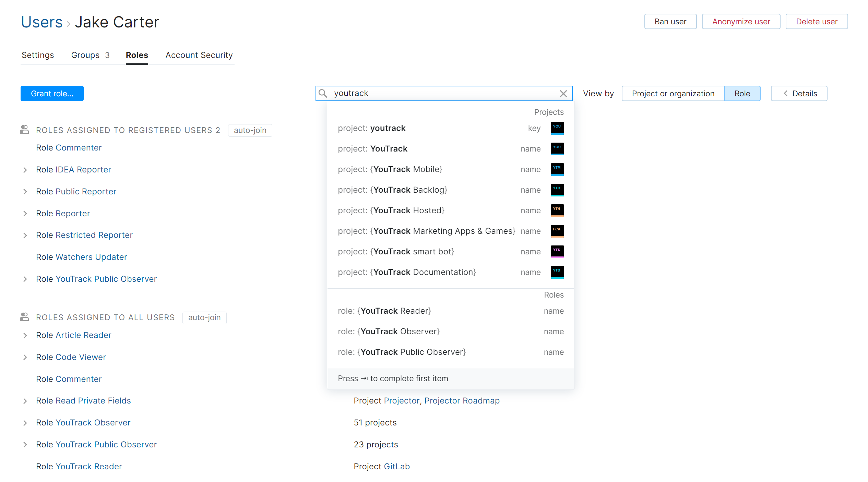Screen dimensions: 868x482
Task: Click inside the search input field
Action: (429, 93)
